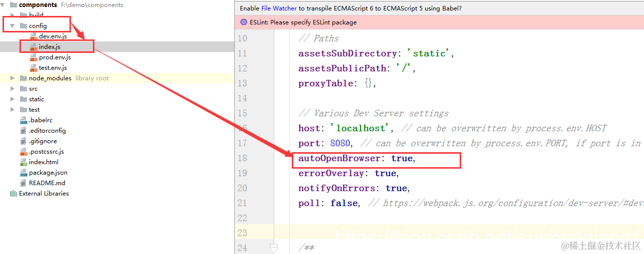Open the File Watcher link
The image size is (644, 254).
[279, 8]
